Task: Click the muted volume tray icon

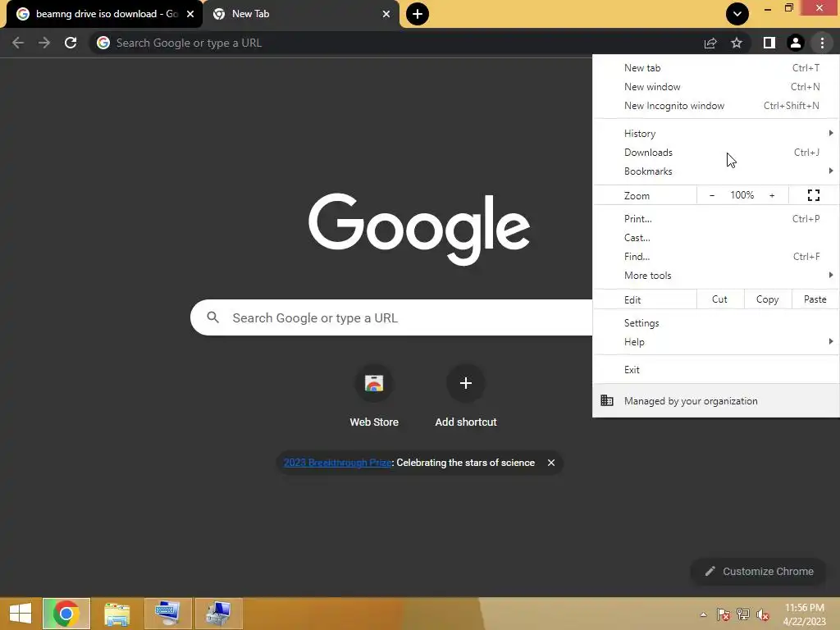Action: (763, 614)
